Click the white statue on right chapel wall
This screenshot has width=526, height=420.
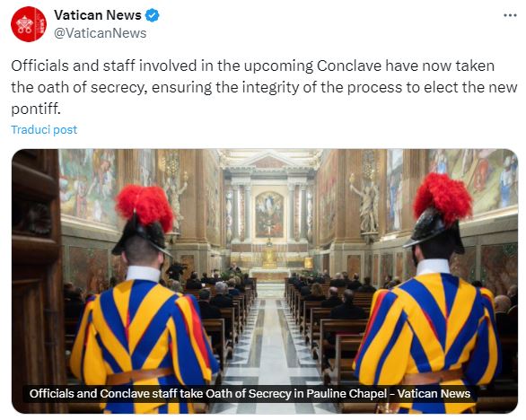pyautogui.click(x=366, y=206)
